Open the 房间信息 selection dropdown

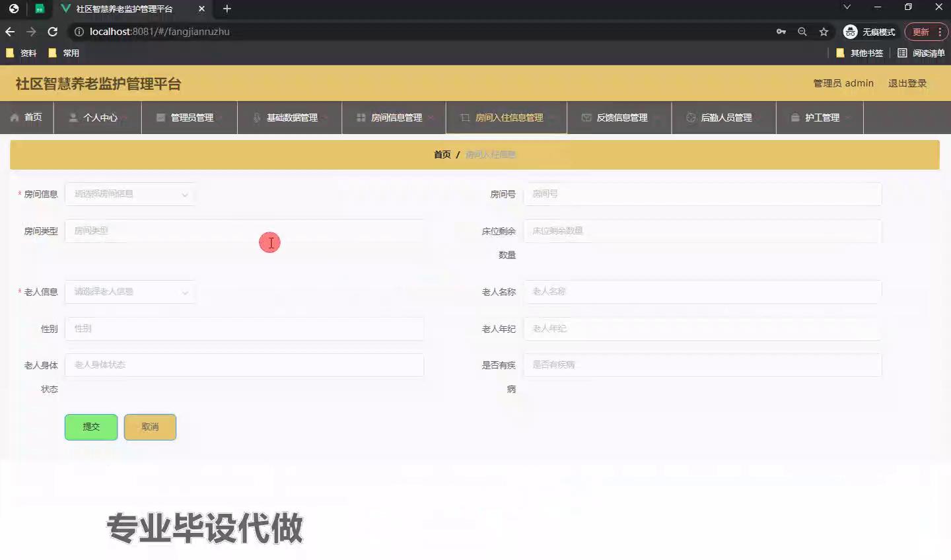(129, 193)
